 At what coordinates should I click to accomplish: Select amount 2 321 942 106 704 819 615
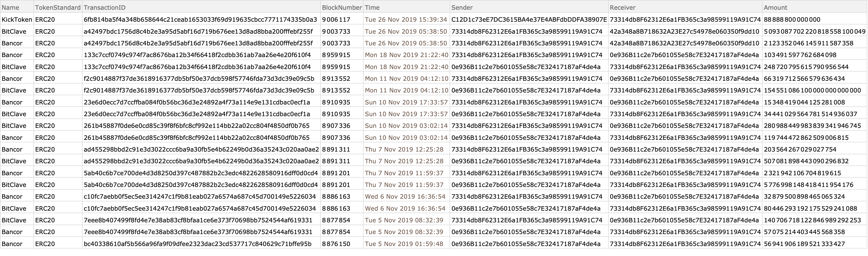[x=802, y=173]
